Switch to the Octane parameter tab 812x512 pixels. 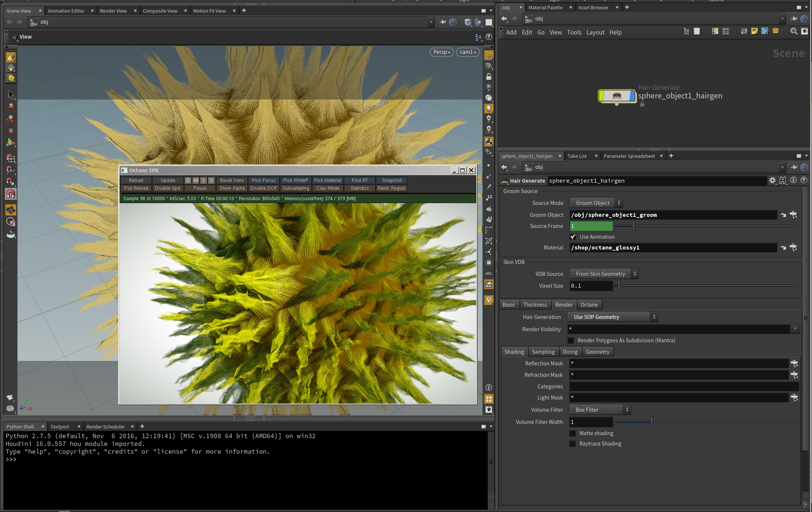(589, 305)
